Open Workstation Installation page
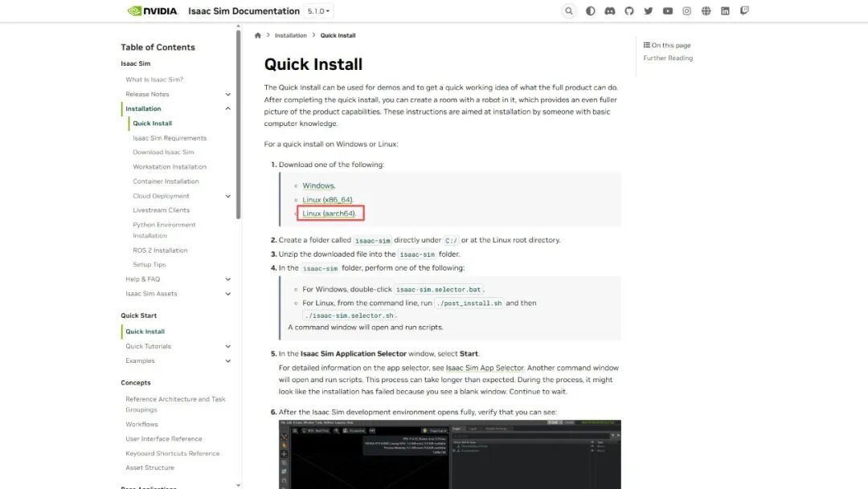 pyautogui.click(x=170, y=167)
